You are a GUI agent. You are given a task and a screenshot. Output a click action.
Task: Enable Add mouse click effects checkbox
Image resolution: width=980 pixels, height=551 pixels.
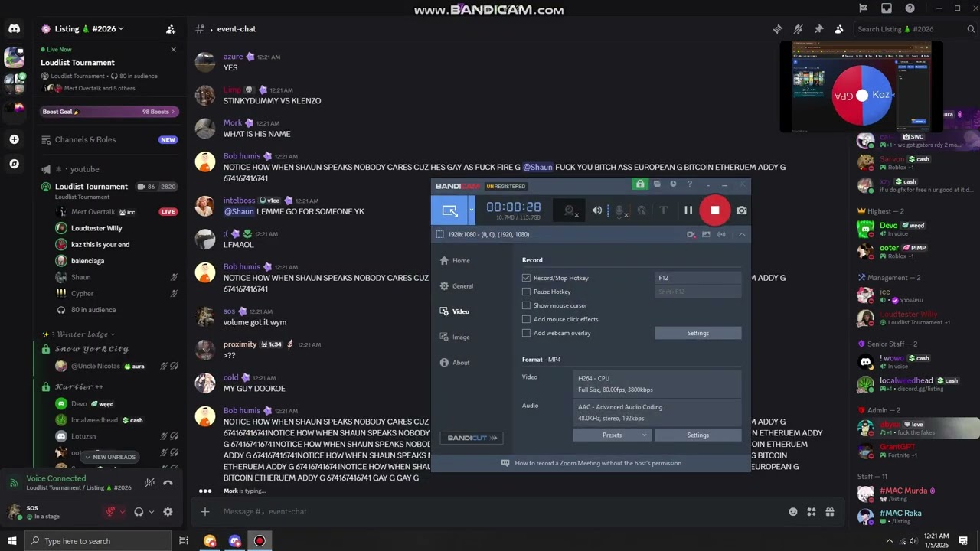coord(526,319)
